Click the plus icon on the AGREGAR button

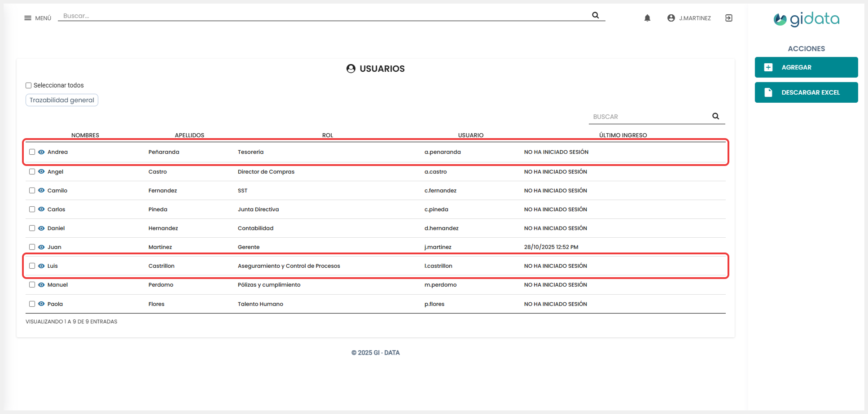point(768,67)
